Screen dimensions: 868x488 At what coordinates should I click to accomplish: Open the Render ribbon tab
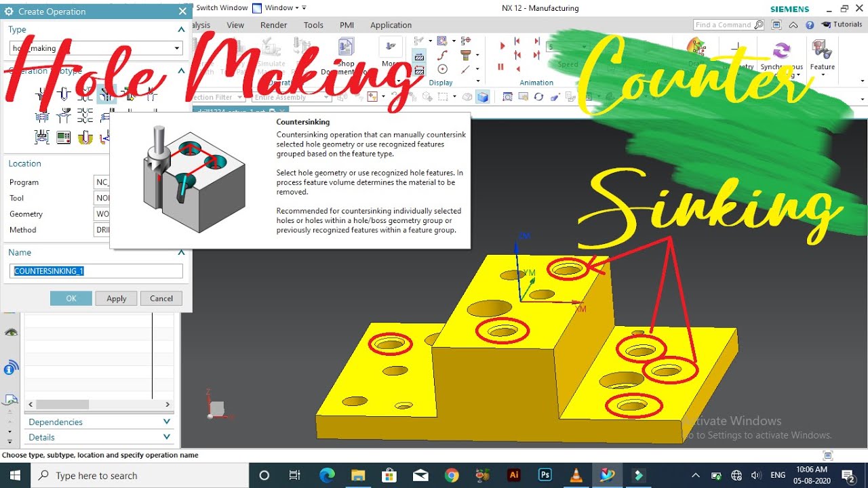pyautogui.click(x=274, y=25)
